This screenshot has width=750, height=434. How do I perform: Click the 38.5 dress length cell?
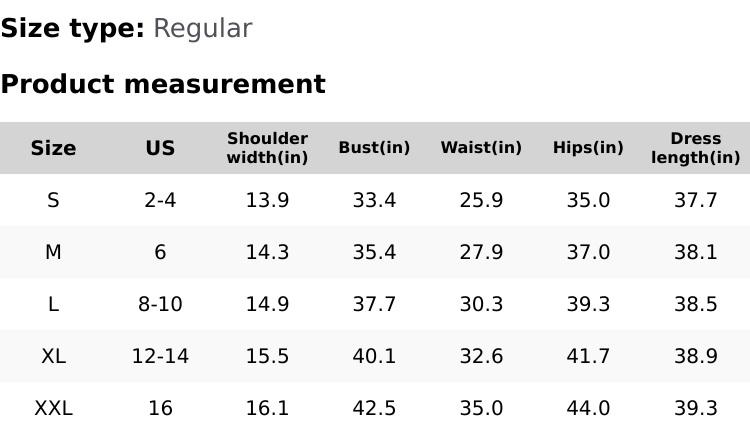click(x=695, y=304)
